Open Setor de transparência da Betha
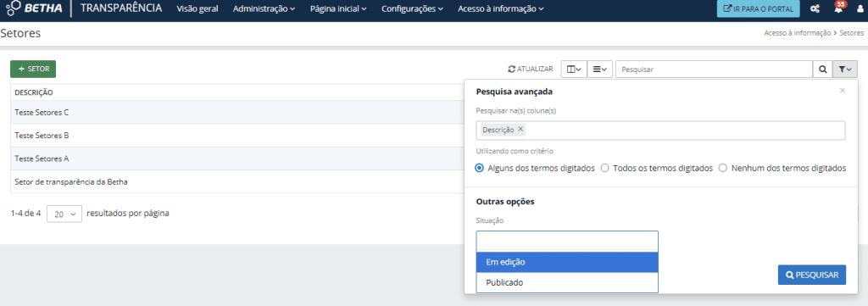This screenshot has height=306, width=868. click(237, 181)
